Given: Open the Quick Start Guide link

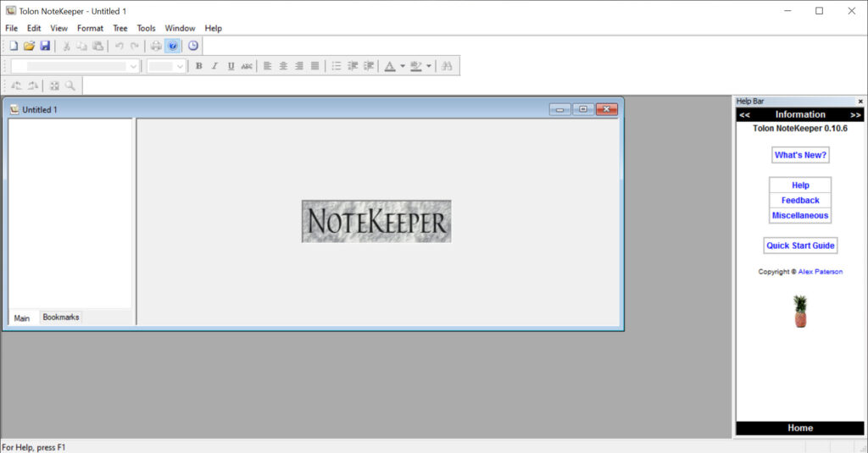Looking at the screenshot, I should [800, 246].
